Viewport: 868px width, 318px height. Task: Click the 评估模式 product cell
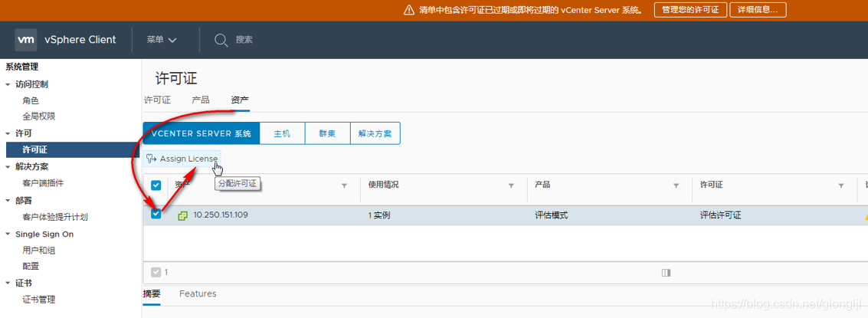(x=552, y=215)
